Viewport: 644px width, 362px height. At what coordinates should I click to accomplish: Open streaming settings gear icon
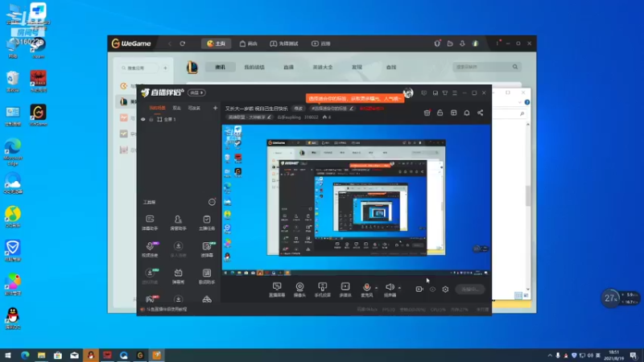(x=445, y=290)
